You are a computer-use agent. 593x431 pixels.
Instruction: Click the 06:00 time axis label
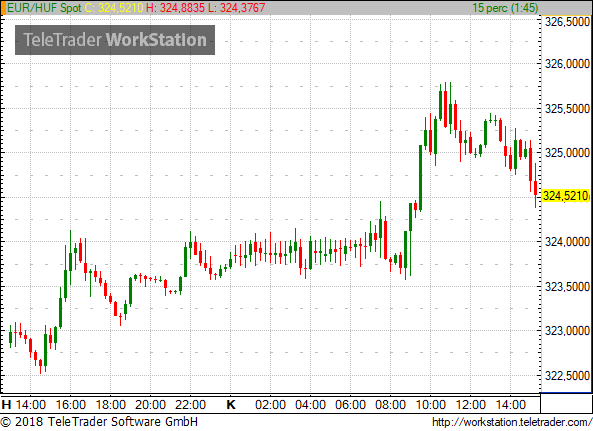point(350,405)
